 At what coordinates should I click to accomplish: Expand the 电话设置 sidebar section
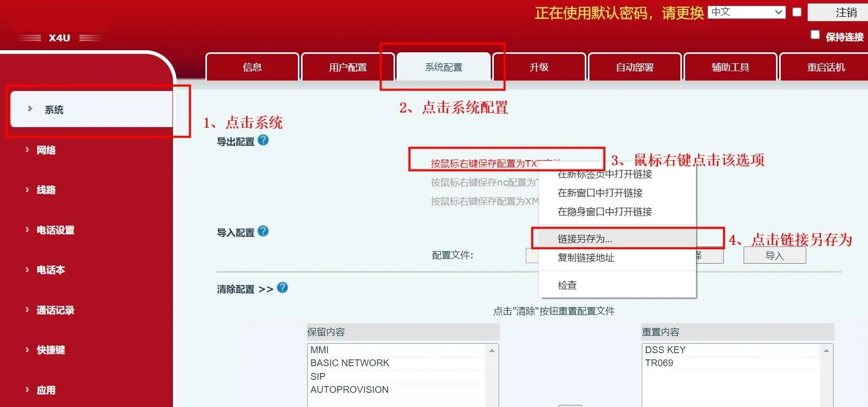55,230
